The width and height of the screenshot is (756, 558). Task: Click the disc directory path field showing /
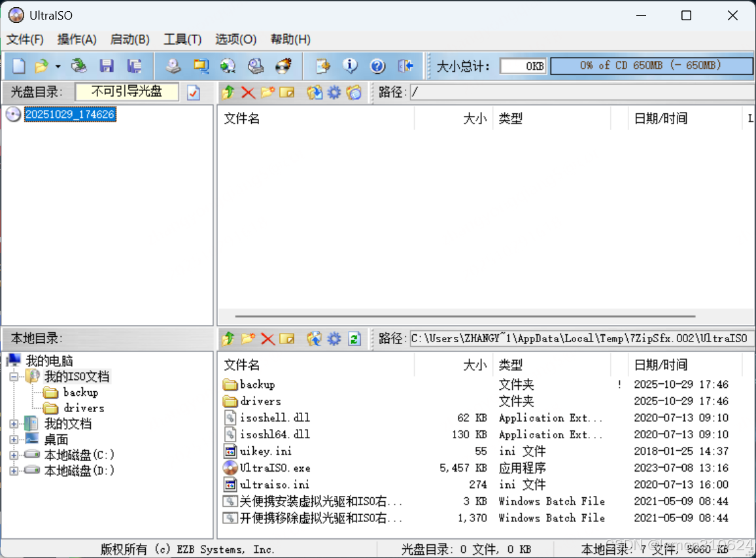tap(582, 92)
